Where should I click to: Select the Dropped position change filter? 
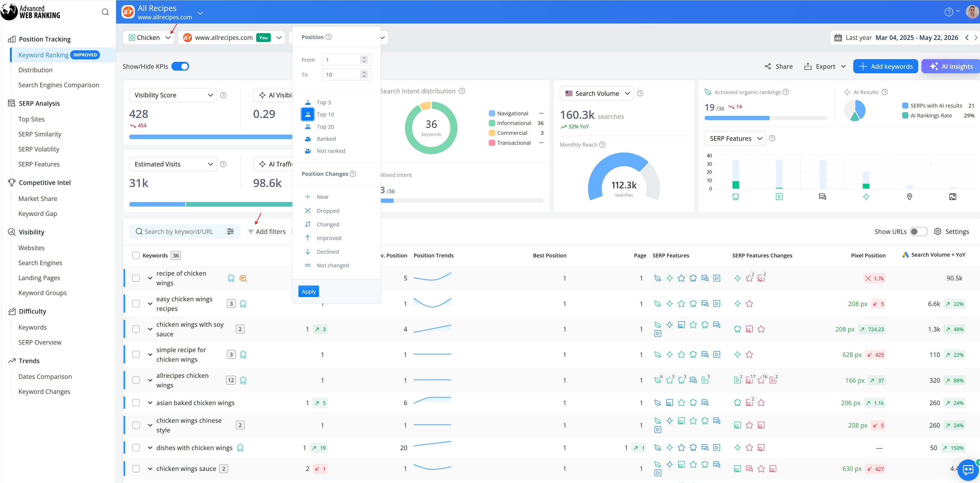[328, 211]
